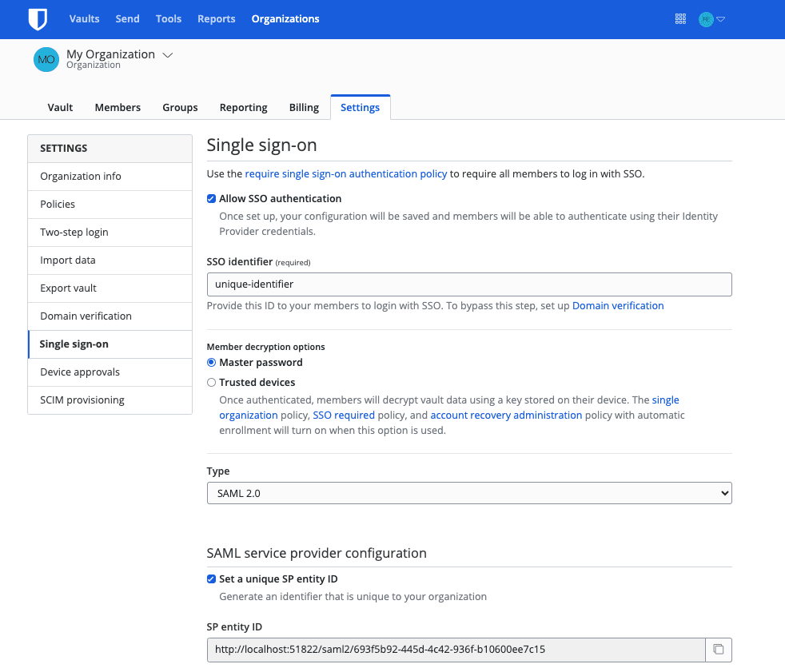The height and width of the screenshot is (672, 785).
Task: Click the account avatar in top right
Action: tap(704, 18)
